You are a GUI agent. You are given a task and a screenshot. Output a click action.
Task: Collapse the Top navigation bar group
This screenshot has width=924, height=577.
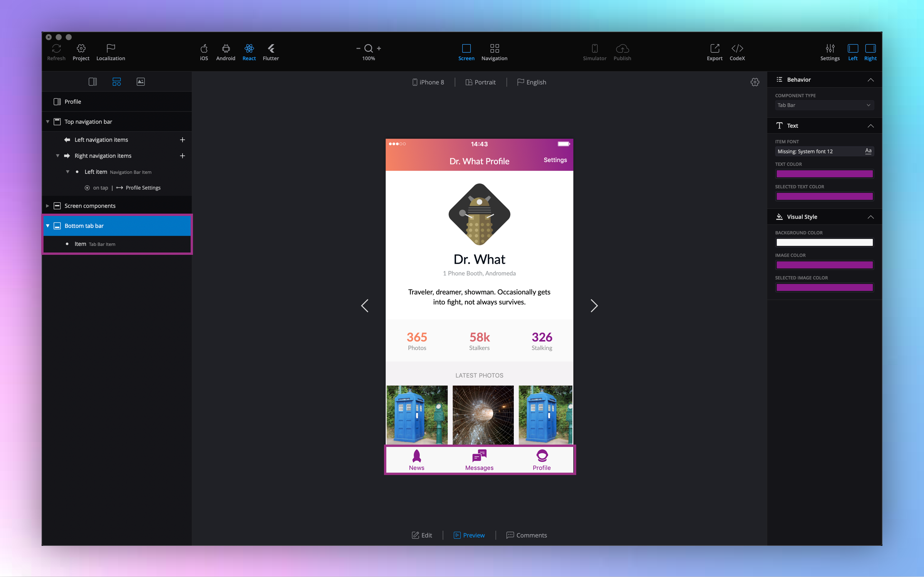(x=48, y=122)
